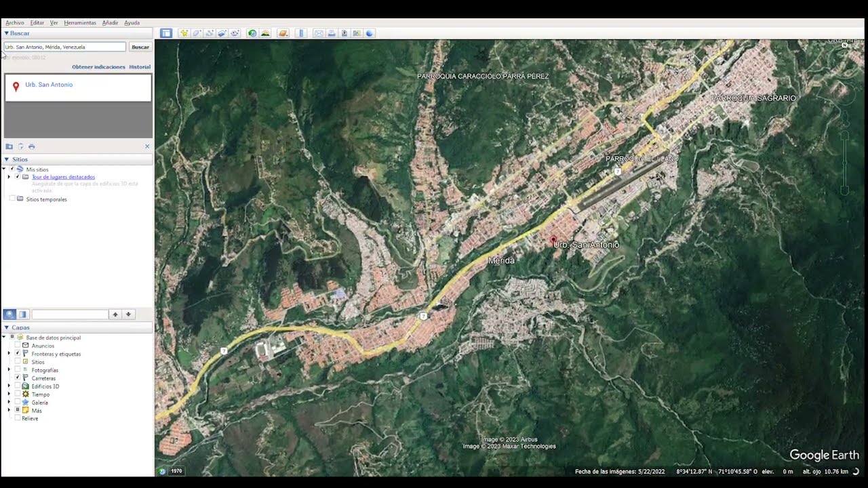Open the Ayuda menu
The height and width of the screenshot is (488, 868).
pos(132,22)
